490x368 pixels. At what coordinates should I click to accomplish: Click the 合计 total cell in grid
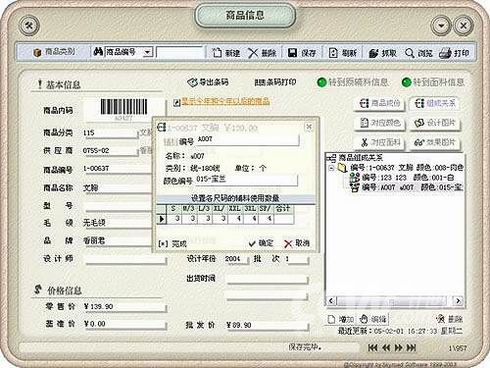pyautogui.click(x=283, y=219)
